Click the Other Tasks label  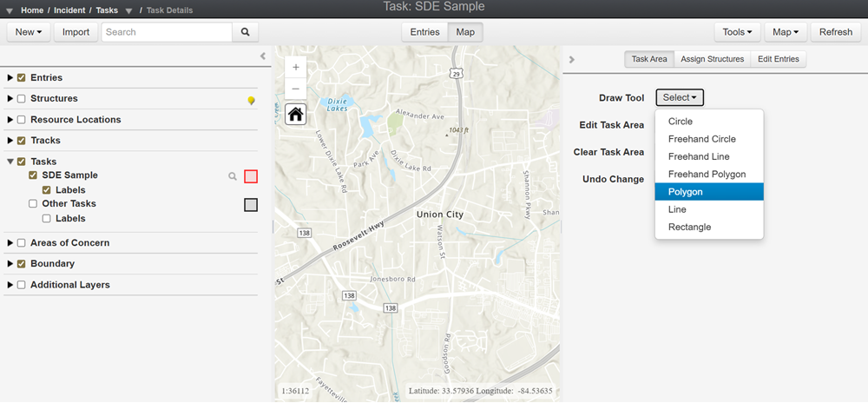69,204
